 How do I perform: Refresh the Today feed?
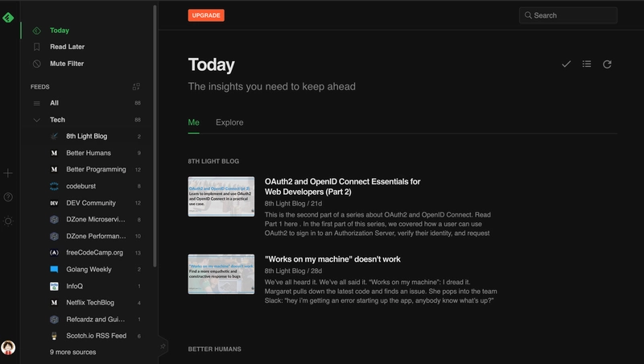[607, 64]
